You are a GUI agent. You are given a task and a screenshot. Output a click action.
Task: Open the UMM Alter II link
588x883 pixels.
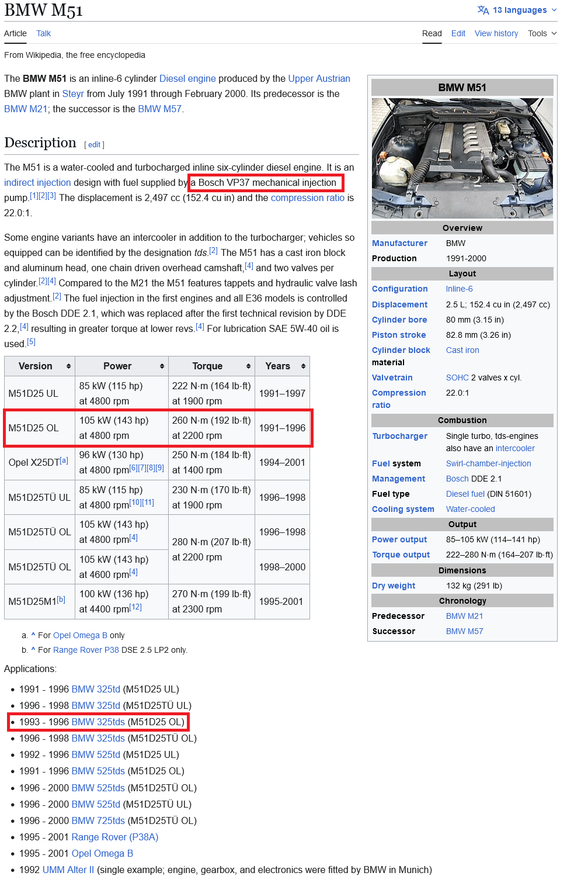click(68, 870)
